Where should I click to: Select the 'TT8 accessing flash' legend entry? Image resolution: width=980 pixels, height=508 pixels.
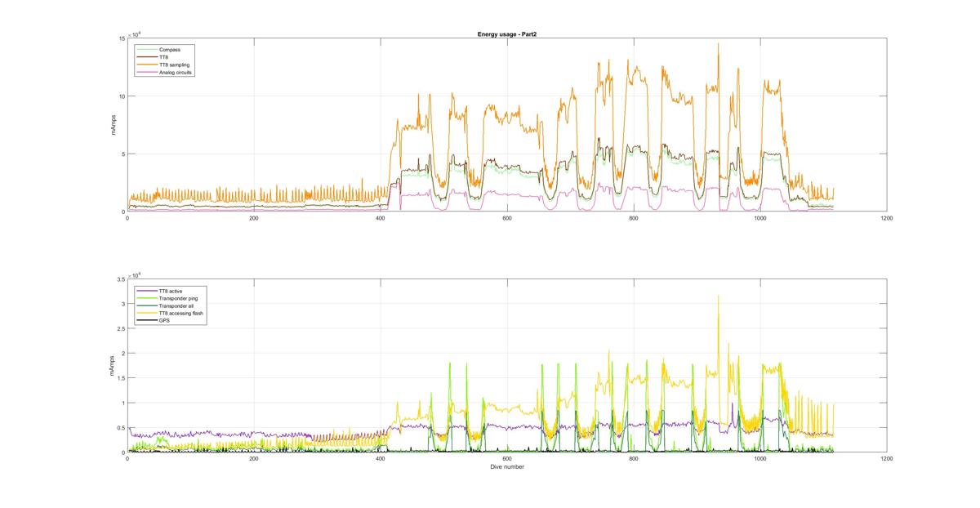click(181, 313)
